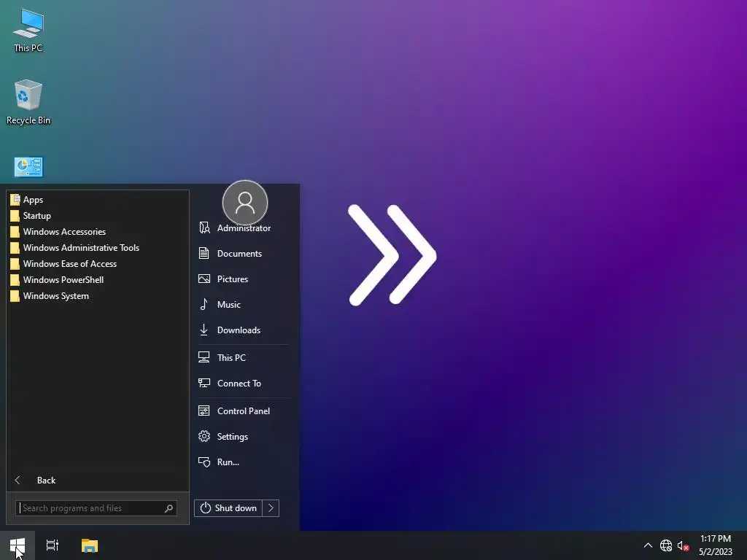Open Control Panel from the Start menu
This screenshot has height=560, width=747.
click(x=242, y=411)
